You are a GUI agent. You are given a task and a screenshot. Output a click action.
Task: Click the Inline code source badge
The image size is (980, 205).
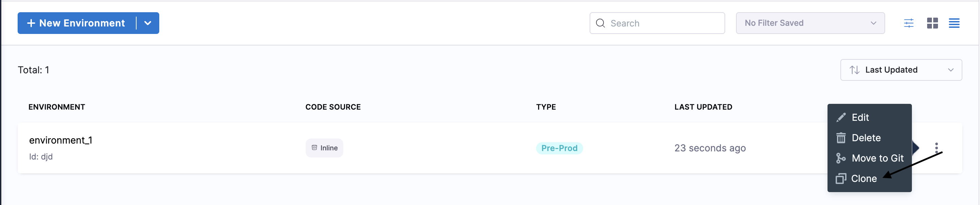tap(324, 148)
